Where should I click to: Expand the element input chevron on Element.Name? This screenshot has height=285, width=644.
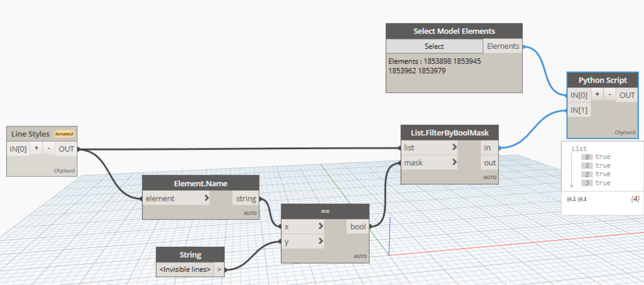pos(206,198)
